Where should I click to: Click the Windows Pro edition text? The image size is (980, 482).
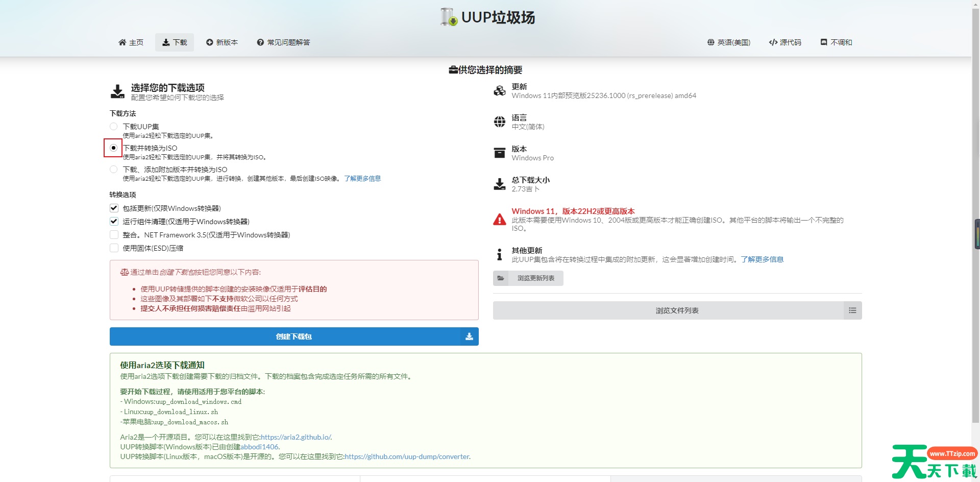tap(532, 158)
